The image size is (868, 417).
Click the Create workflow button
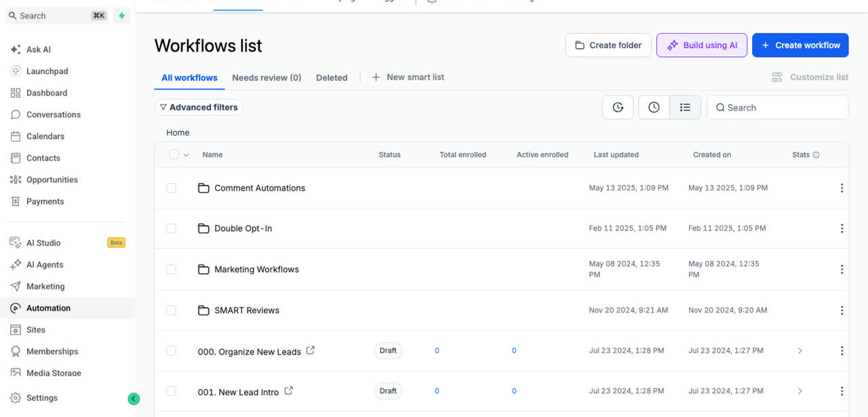800,45
